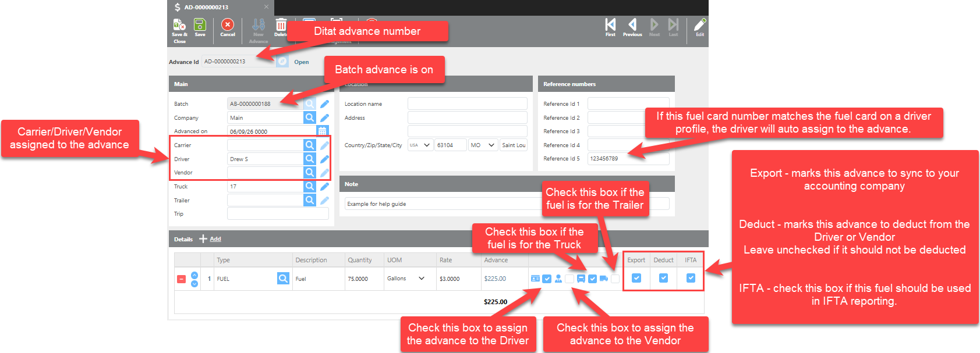Click Location name input field
The height and width of the screenshot is (353, 980).
468,104
